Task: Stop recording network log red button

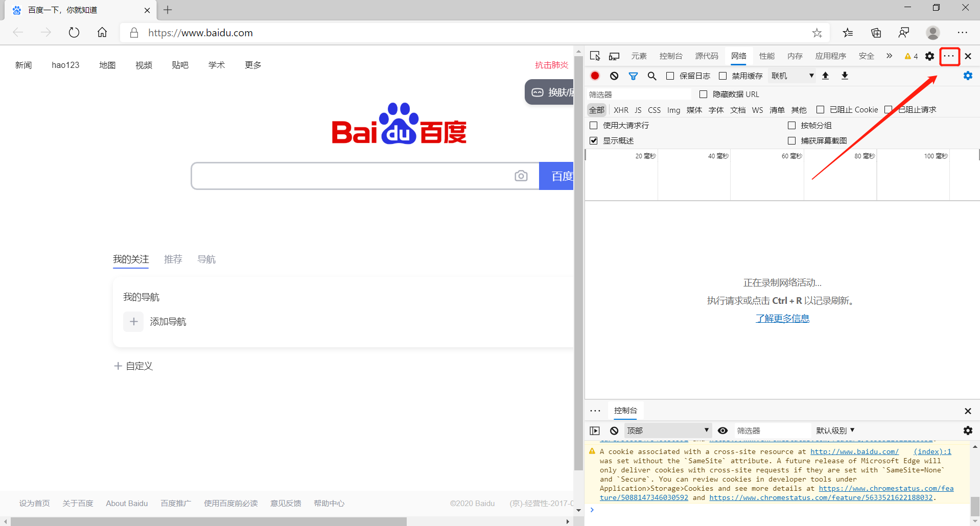Action: [595, 76]
